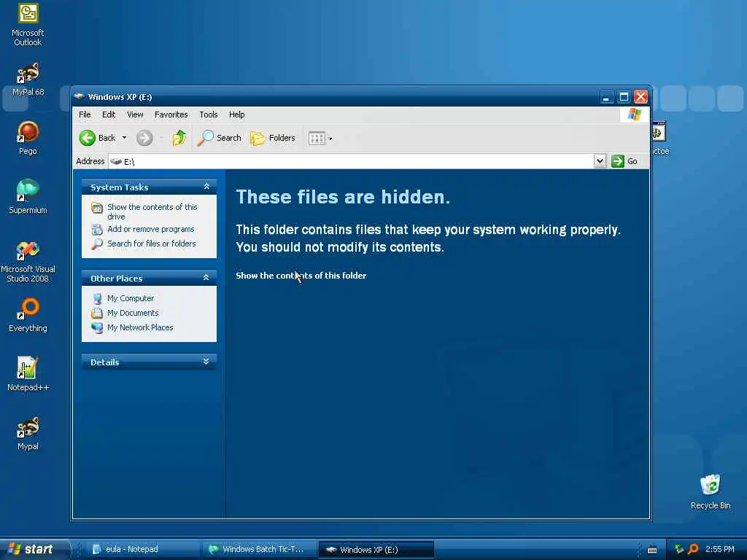This screenshot has height=560, width=747.
Task: Click the orange search tray icon
Action: click(x=693, y=549)
